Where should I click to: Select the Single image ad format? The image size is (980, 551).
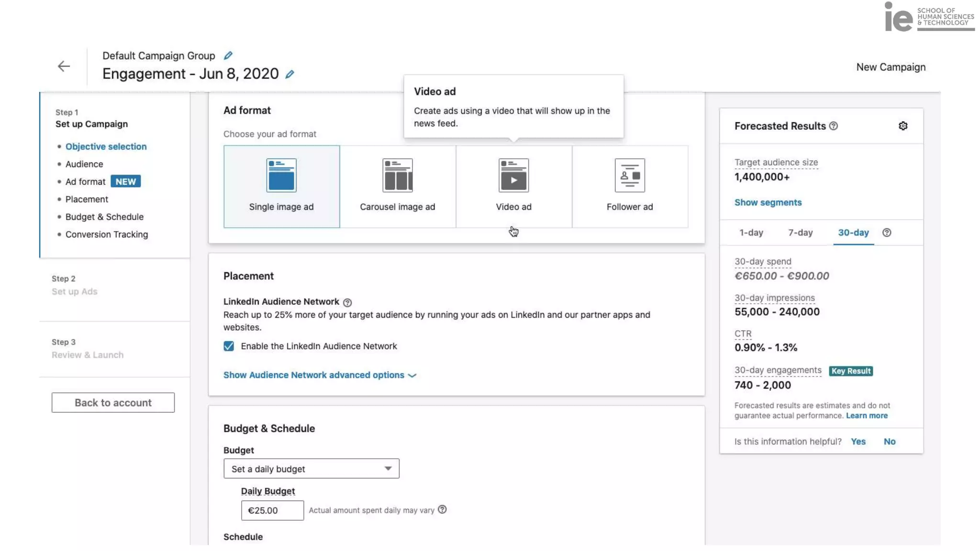pos(281,187)
